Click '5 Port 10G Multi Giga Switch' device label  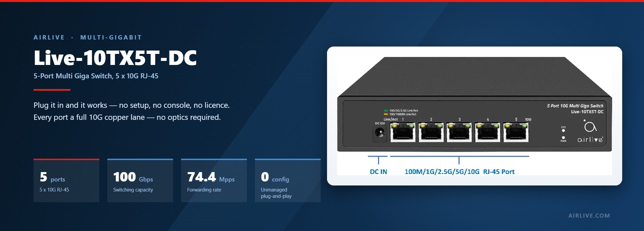point(575,106)
